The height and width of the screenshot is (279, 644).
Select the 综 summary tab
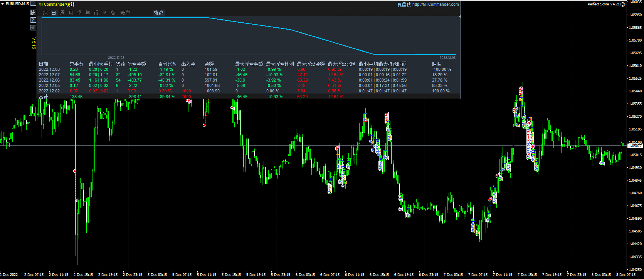45,13
